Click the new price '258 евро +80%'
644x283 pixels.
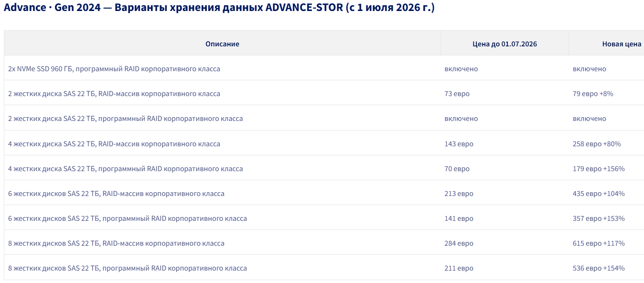pyautogui.click(x=597, y=144)
